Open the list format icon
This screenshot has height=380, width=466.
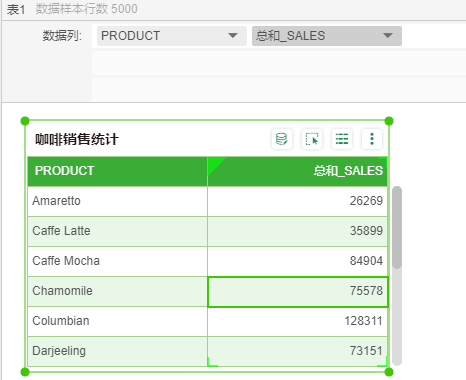[342, 139]
